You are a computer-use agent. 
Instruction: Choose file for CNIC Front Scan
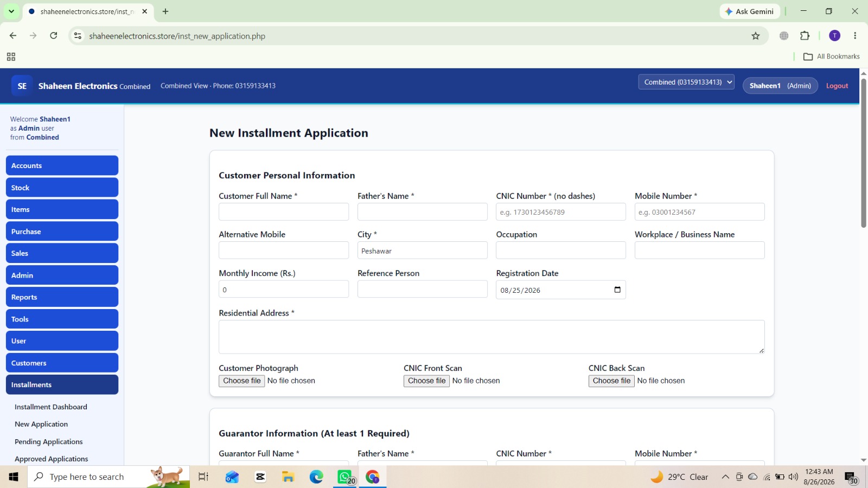click(x=427, y=381)
